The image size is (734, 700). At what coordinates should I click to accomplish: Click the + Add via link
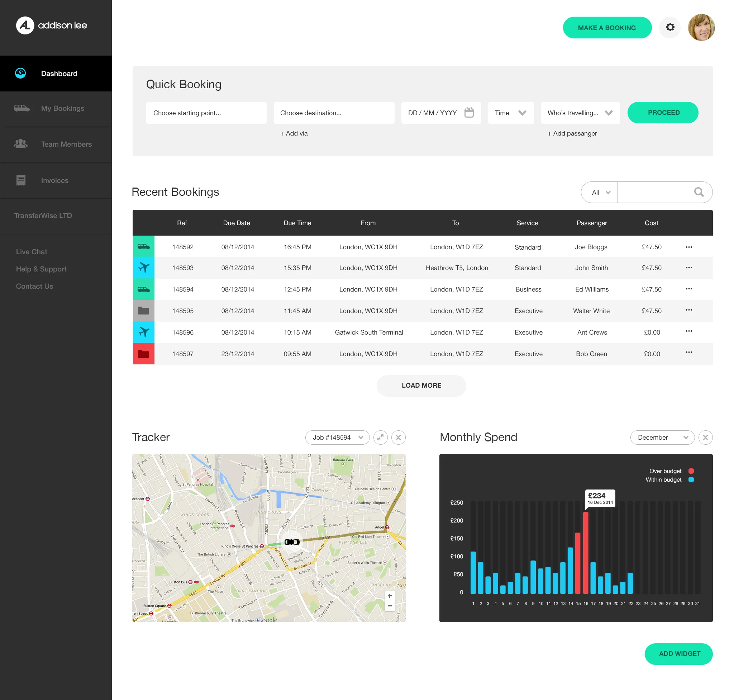(294, 133)
